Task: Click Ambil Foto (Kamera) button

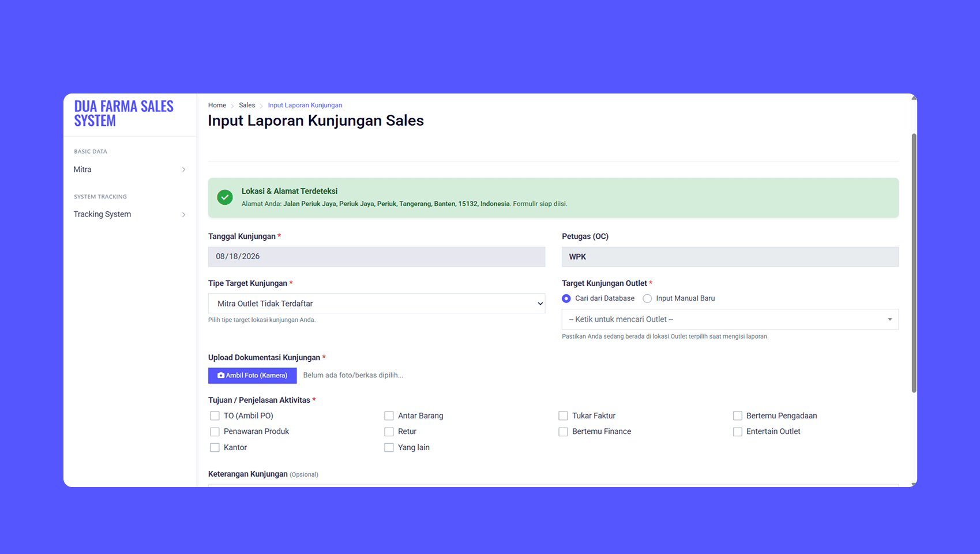Action: coord(252,376)
